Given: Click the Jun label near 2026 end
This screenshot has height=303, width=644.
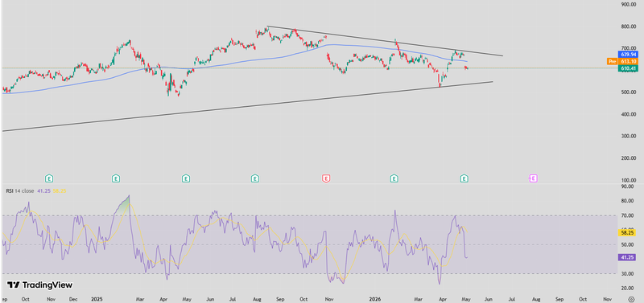Looking at the screenshot, I should [x=488, y=299].
